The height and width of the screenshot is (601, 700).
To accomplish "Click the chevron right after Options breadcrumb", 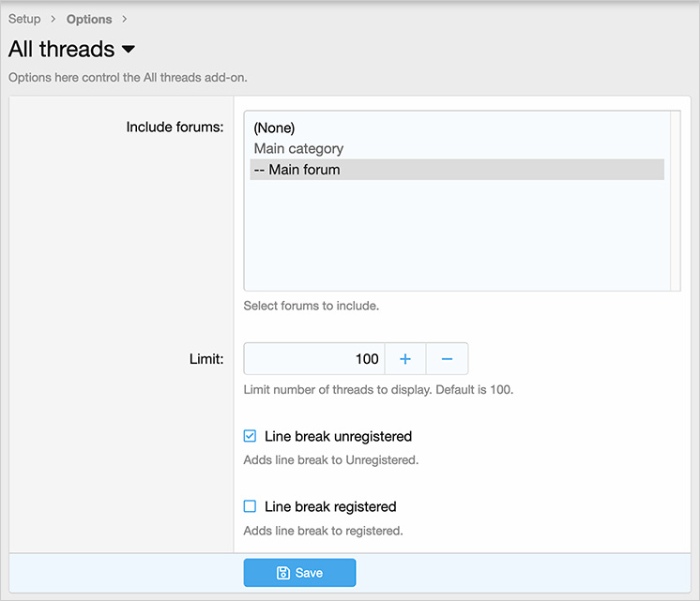I will pyautogui.click(x=124, y=19).
